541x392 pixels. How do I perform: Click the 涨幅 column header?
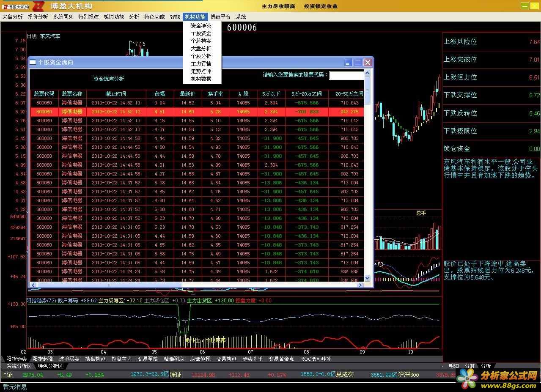(x=160, y=94)
